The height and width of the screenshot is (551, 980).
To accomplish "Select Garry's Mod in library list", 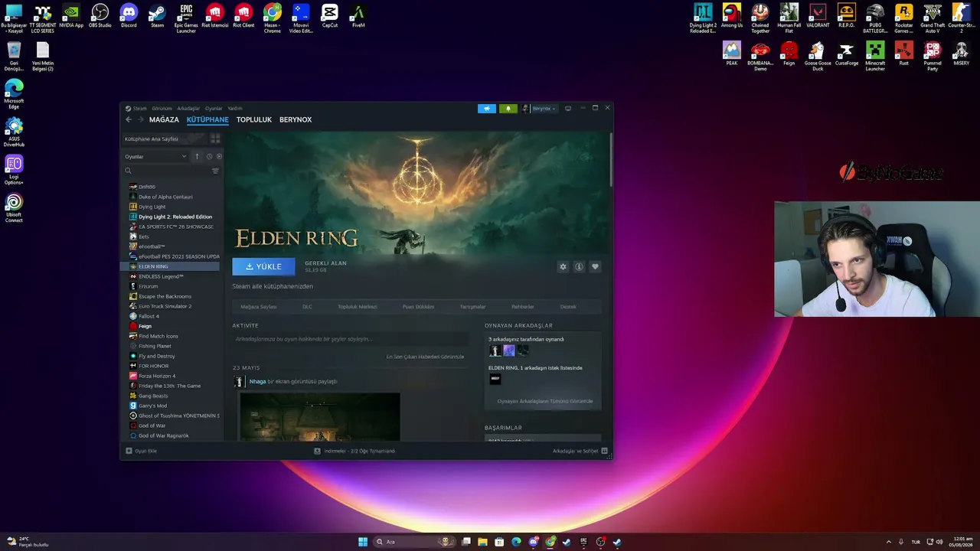I will tap(152, 406).
